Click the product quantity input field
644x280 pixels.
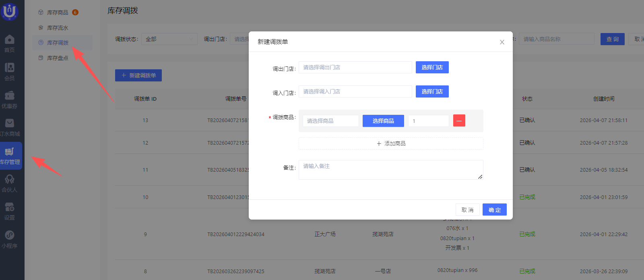pos(428,121)
